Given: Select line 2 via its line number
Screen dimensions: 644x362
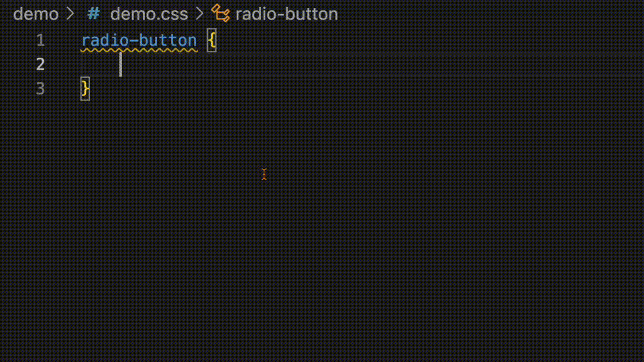Looking at the screenshot, I should [x=40, y=64].
